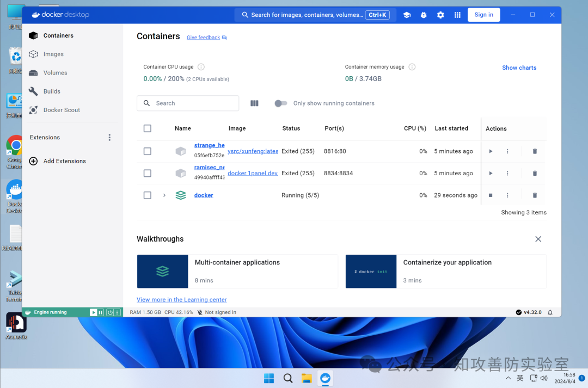This screenshot has width=588, height=388.
Task: Click the Container memory usage info icon
Action: click(412, 67)
